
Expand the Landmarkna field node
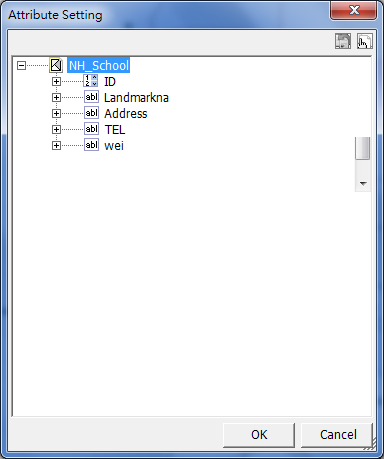click(56, 97)
